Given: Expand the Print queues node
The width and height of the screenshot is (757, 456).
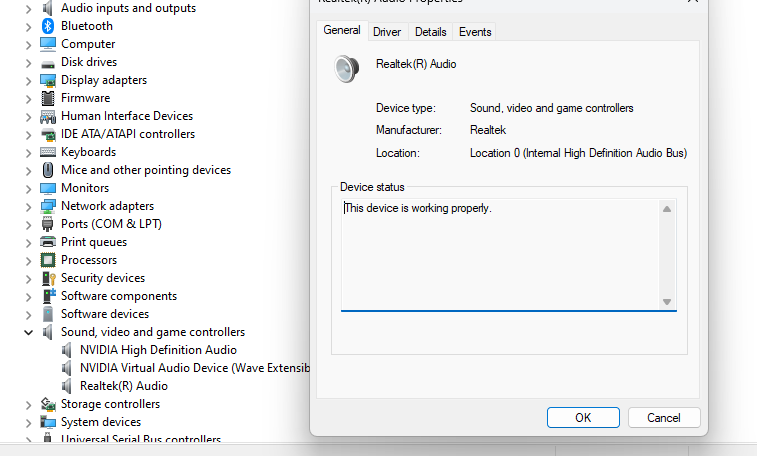Looking at the screenshot, I should [x=28, y=243].
